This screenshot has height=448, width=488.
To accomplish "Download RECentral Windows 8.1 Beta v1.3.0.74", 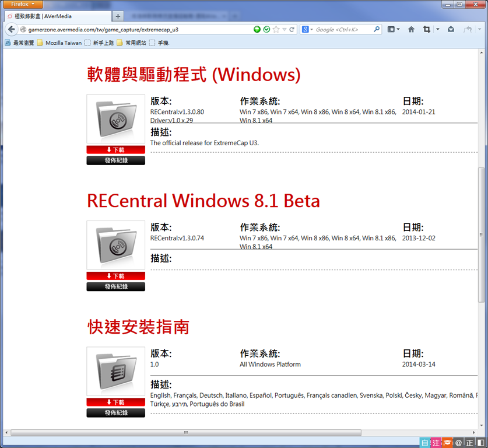I will click(116, 276).
